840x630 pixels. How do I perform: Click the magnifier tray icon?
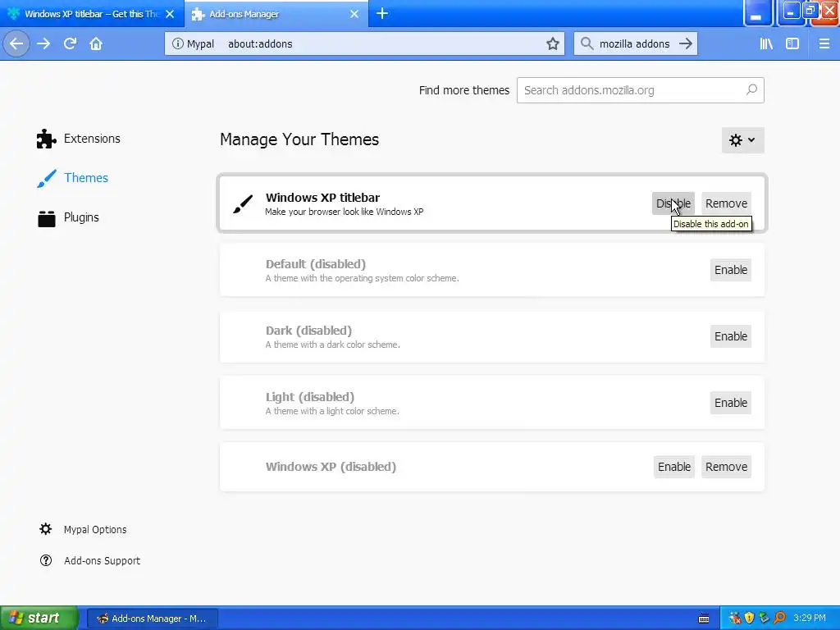pos(779,619)
